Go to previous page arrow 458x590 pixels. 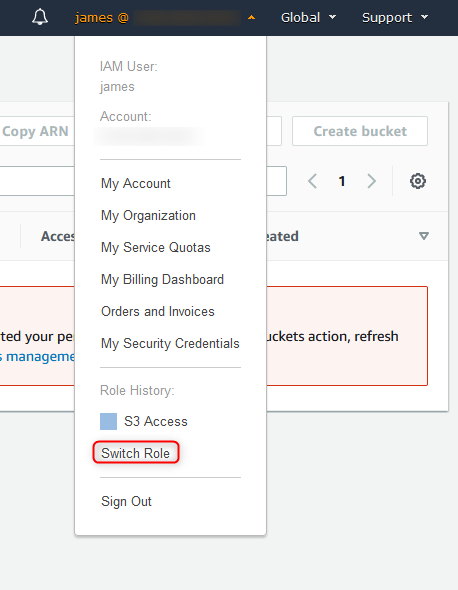(x=313, y=181)
